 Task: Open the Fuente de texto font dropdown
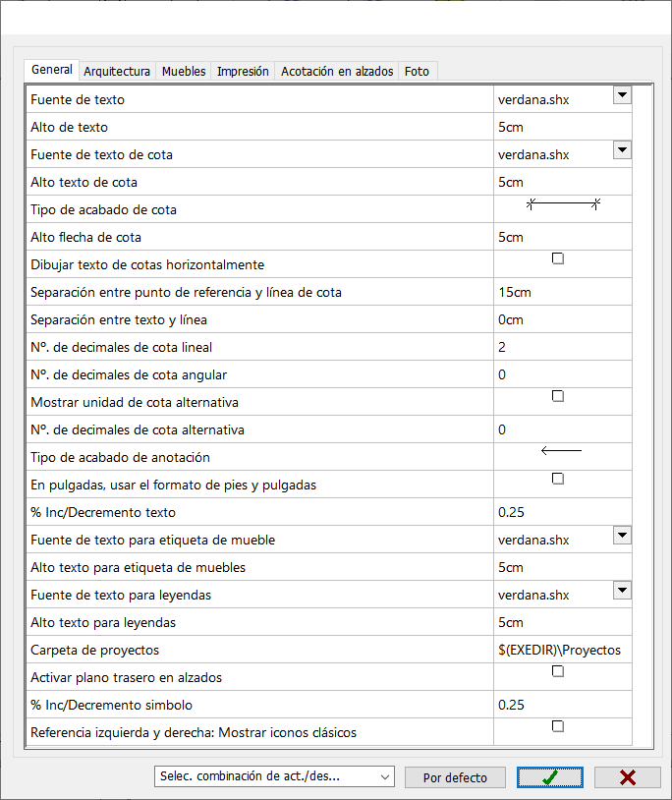click(622, 95)
